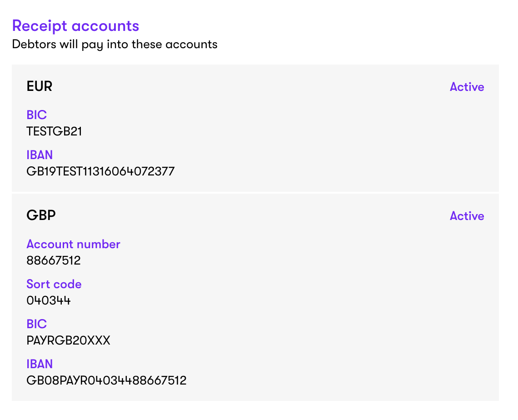Click the IBAN label in GBP account
The width and height of the screenshot is (518, 420).
coord(40,364)
